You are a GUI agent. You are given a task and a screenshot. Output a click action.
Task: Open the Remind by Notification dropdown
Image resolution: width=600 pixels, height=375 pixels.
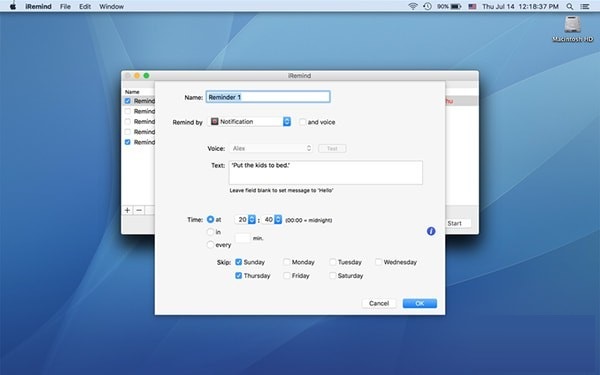tap(250, 121)
